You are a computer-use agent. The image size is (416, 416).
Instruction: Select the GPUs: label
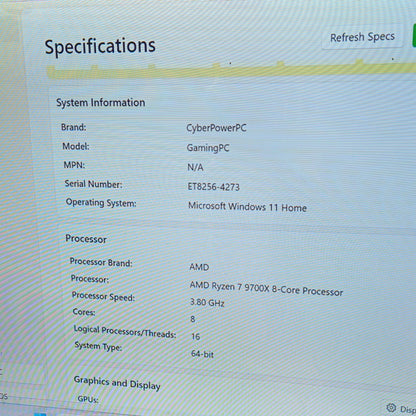pyautogui.click(x=88, y=399)
